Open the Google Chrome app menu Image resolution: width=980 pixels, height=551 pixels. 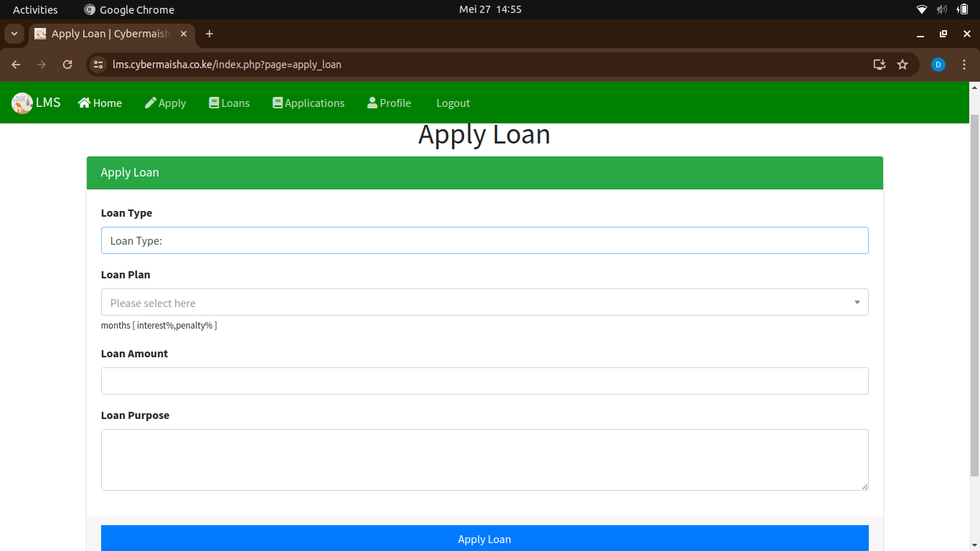129,9
